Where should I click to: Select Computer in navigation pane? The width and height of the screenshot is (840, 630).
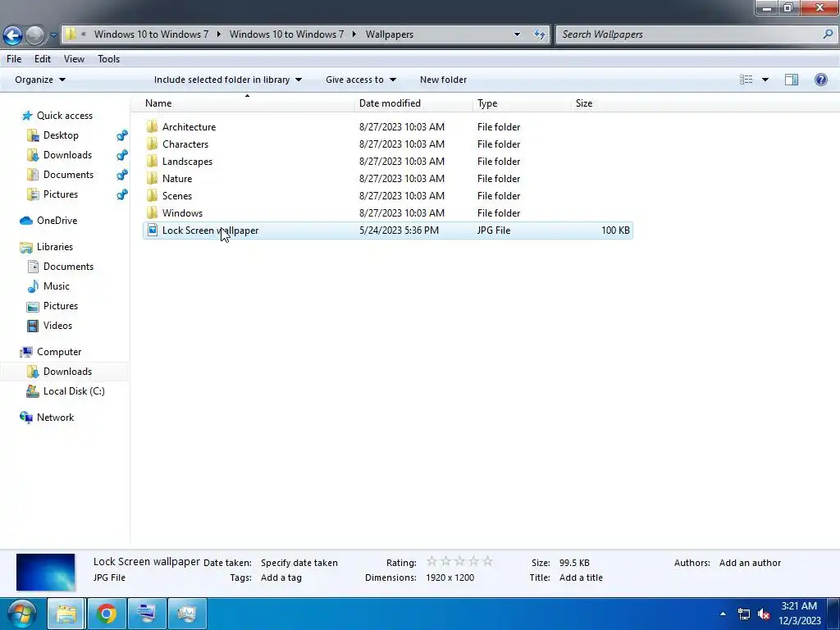pyautogui.click(x=51, y=352)
